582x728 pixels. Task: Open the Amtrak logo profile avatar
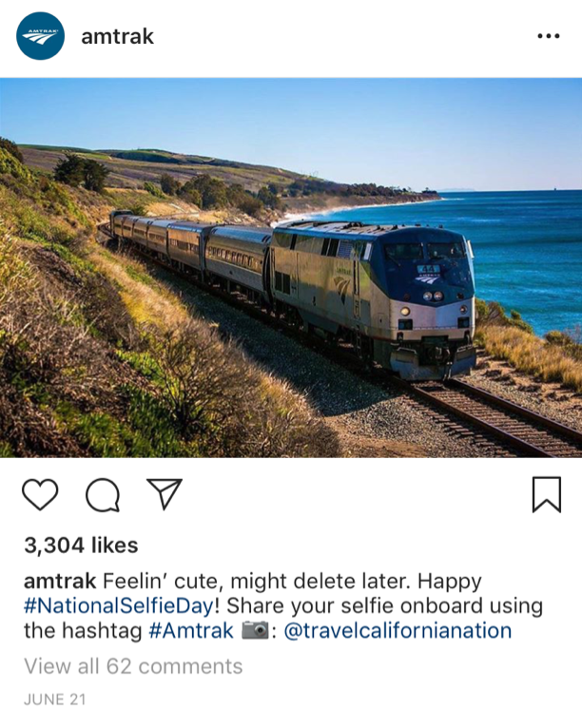(x=40, y=36)
